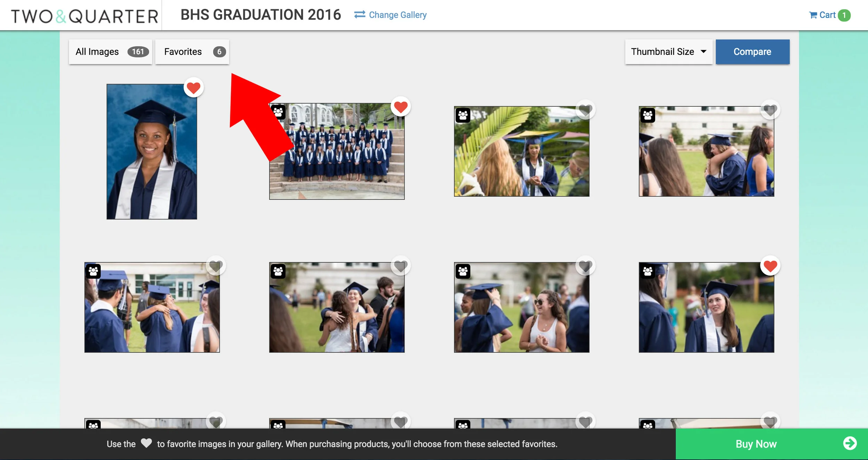The image size is (868, 460).
Task: Favorite the sunglasses girl photo
Action: 585,266
